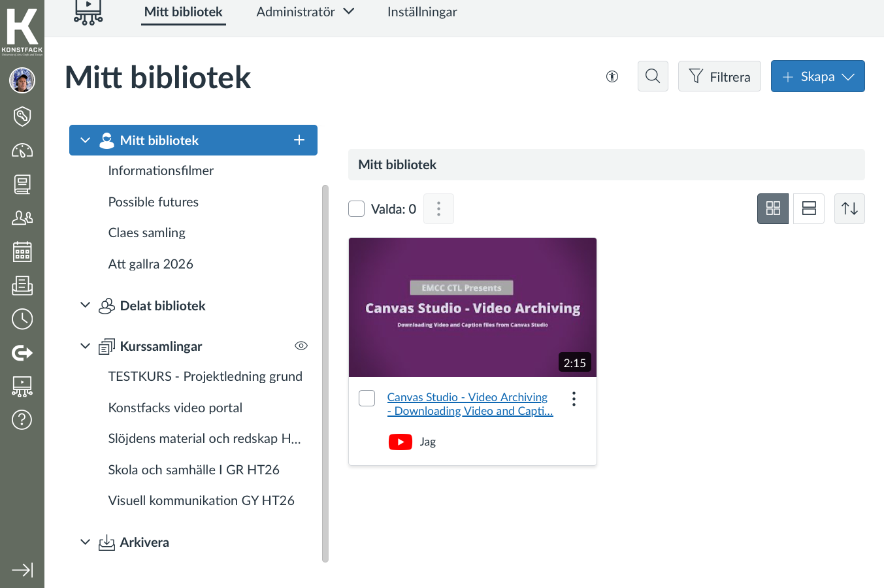Open the History clock icon in sidebar
Screen dimensions: 884x588
[x=22, y=319]
